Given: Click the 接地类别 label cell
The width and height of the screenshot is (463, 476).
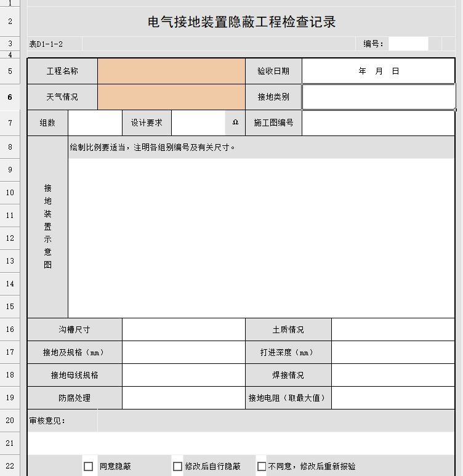Looking at the screenshot, I should (x=273, y=97).
